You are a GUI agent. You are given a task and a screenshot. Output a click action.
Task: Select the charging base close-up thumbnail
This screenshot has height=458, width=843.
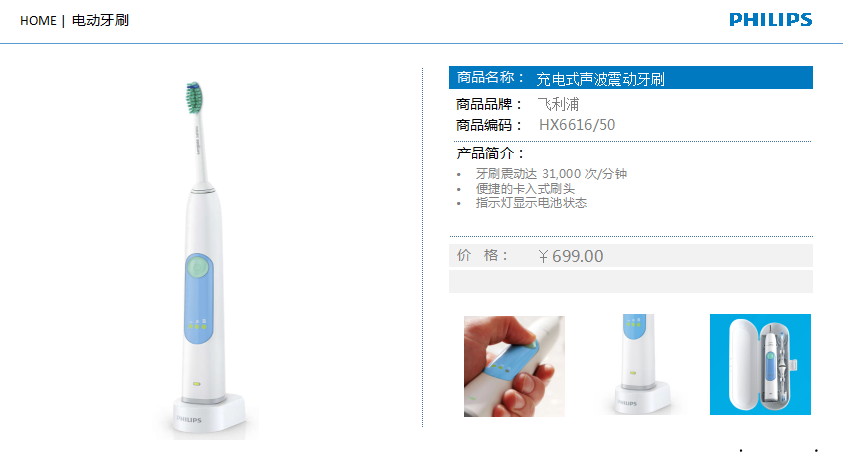(642, 365)
